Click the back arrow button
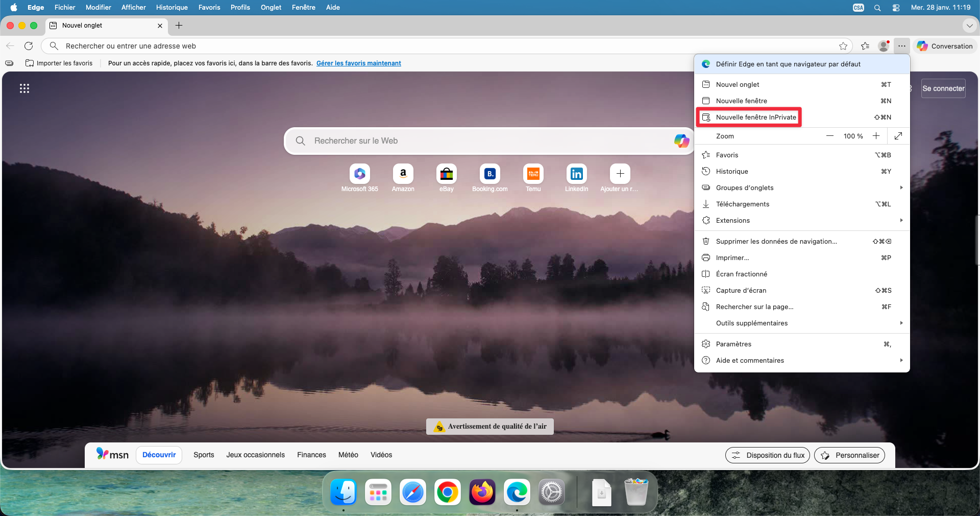This screenshot has height=516, width=980. pos(10,46)
